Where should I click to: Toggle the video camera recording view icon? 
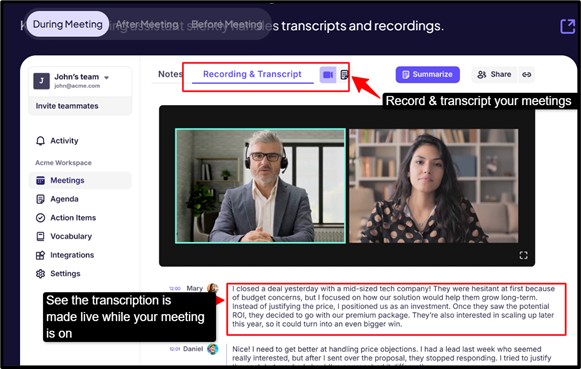click(x=328, y=75)
